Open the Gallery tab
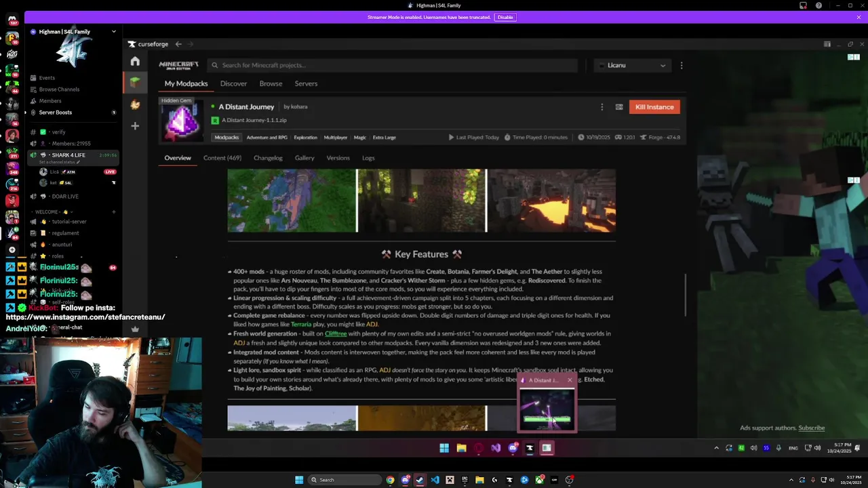 pos(304,158)
